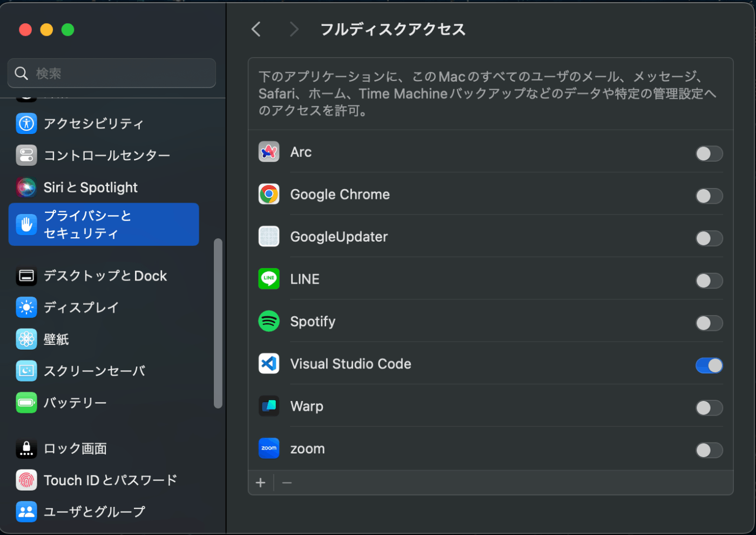This screenshot has height=535, width=756.
Task: Click the フルディスクアクセス page title
Action: [393, 29]
